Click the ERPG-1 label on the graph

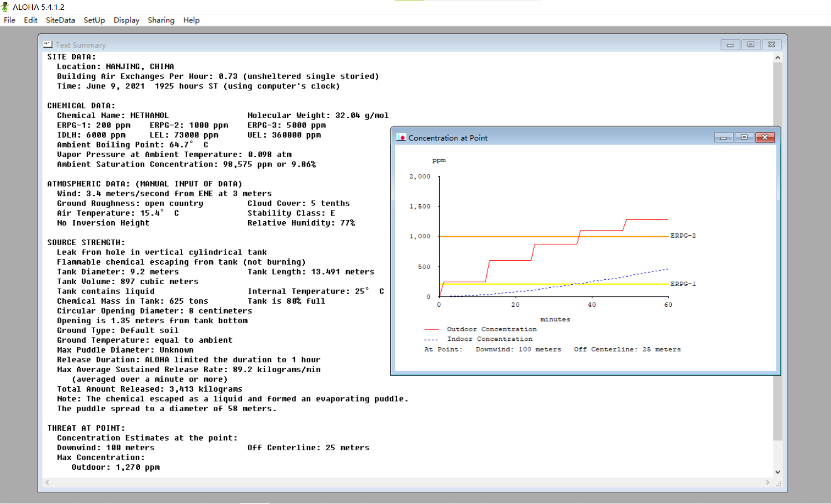click(x=683, y=284)
